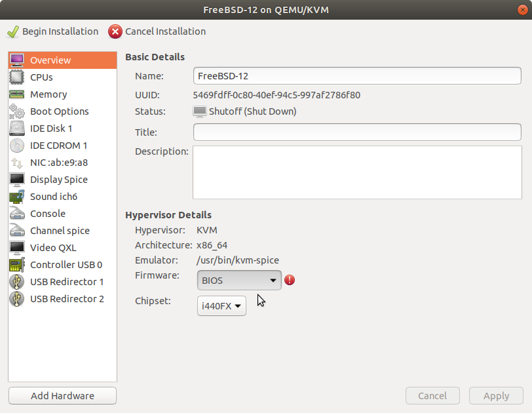Click into the Name text field
Image resolution: width=532 pixels, height=413 pixels.
pos(357,75)
